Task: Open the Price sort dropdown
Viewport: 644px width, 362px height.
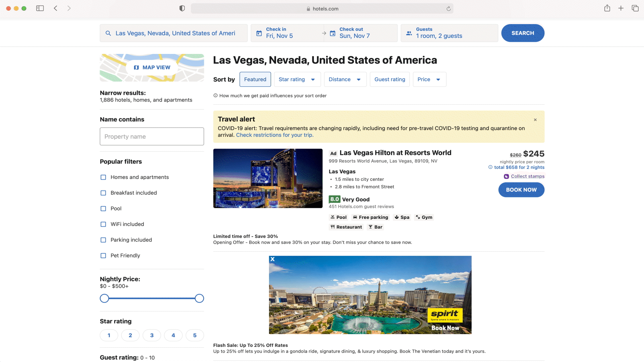Action: [x=429, y=79]
